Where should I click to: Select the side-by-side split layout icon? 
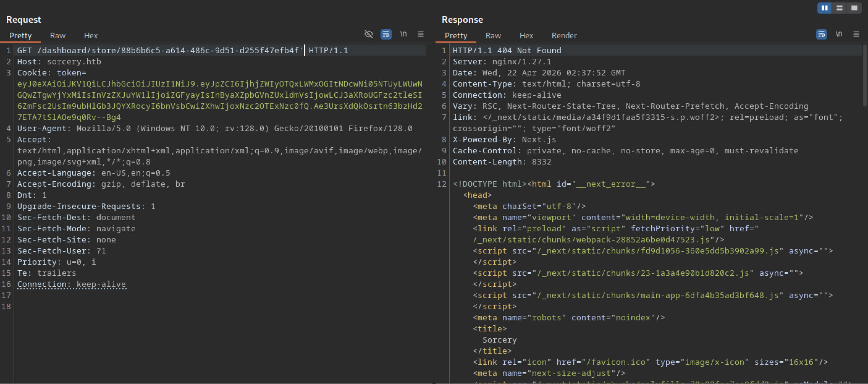825,8
